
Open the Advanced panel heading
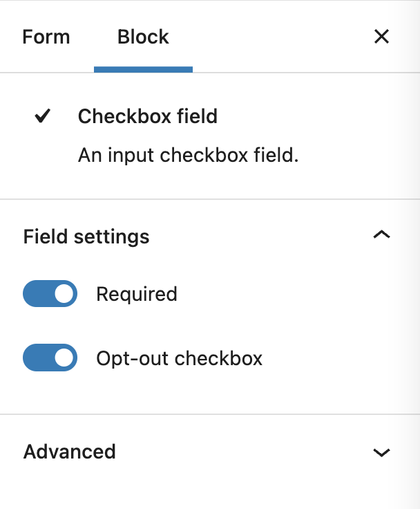point(69,452)
